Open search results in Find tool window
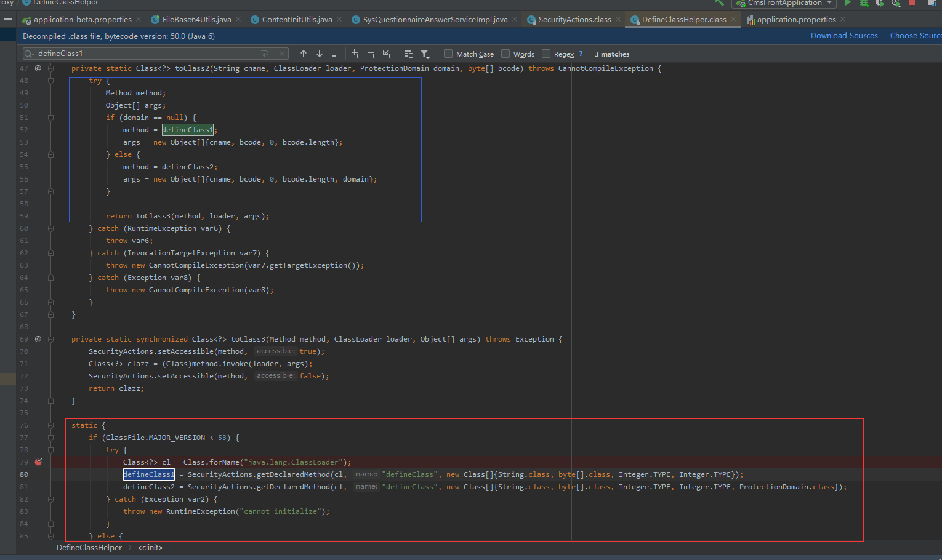The width and height of the screenshot is (942, 560). point(335,54)
